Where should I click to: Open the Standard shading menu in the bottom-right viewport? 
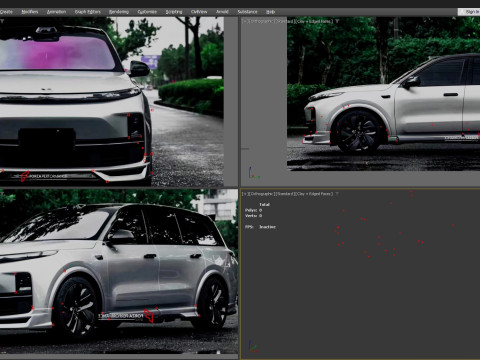click(x=284, y=194)
